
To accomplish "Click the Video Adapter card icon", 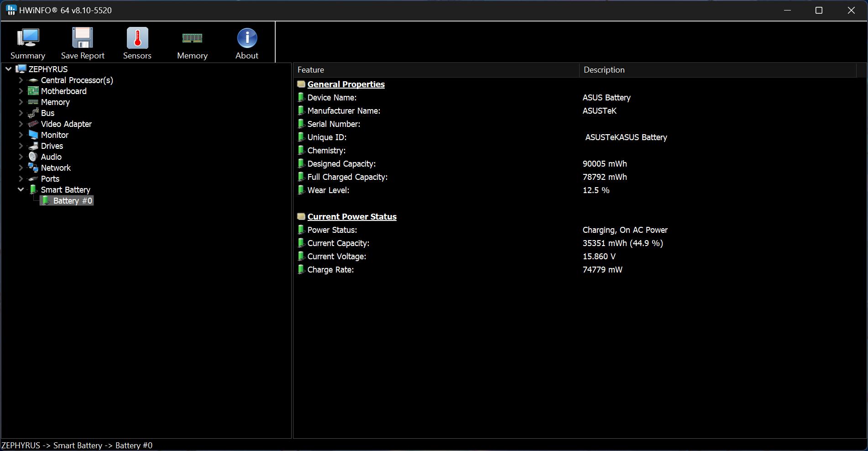I will pyautogui.click(x=33, y=124).
